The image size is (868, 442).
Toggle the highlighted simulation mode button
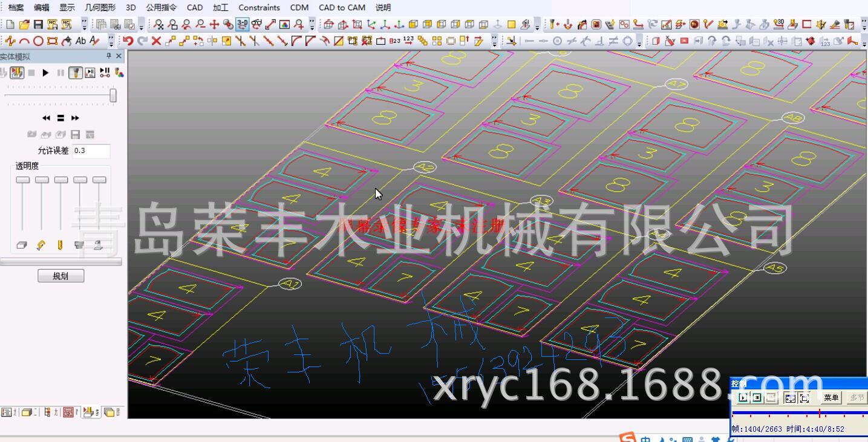(17, 73)
